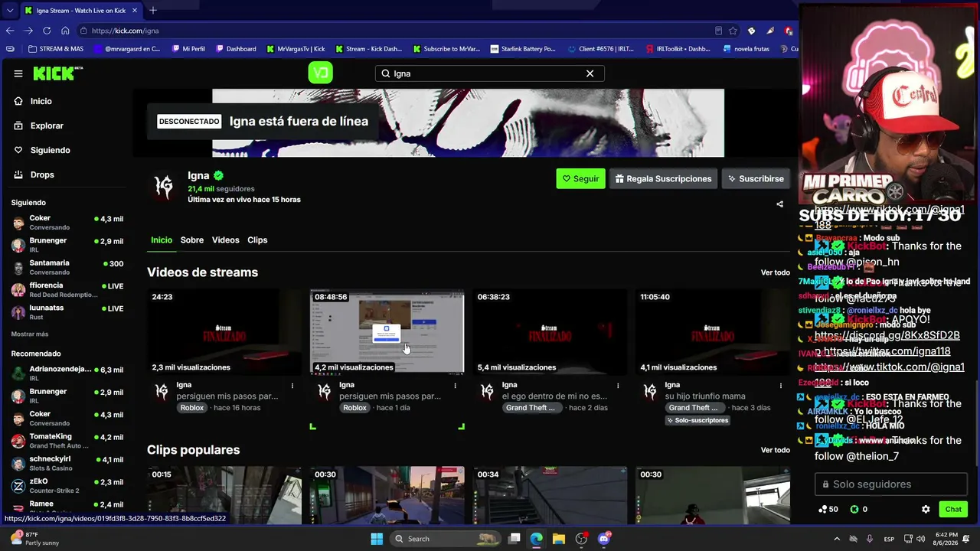Open chat settings gear icon
This screenshot has height=551, width=980.
click(926, 509)
